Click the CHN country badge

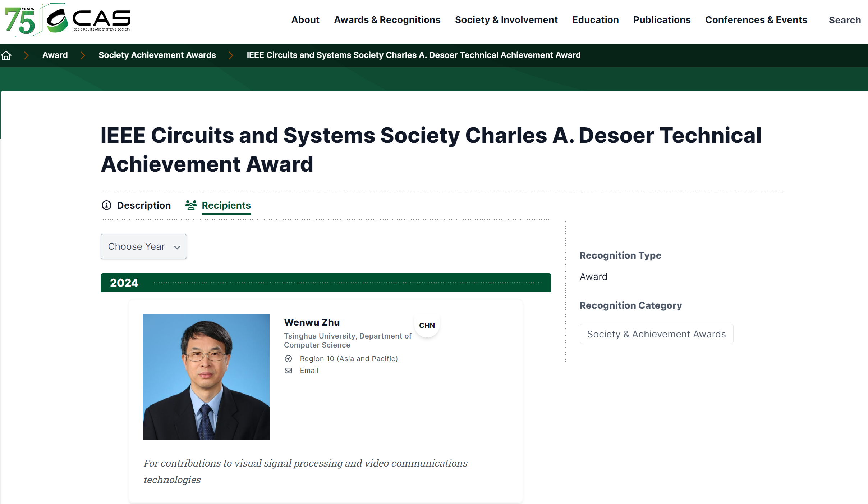pos(427,325)
